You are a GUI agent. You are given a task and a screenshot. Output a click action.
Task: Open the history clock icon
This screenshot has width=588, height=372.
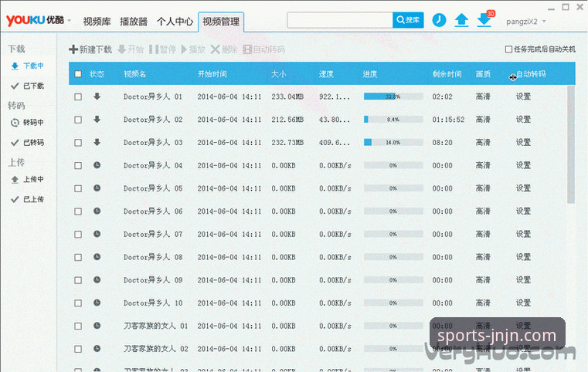(439, 20)
